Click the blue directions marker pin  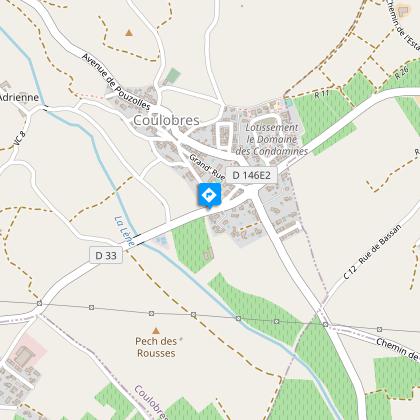[209, 195]
